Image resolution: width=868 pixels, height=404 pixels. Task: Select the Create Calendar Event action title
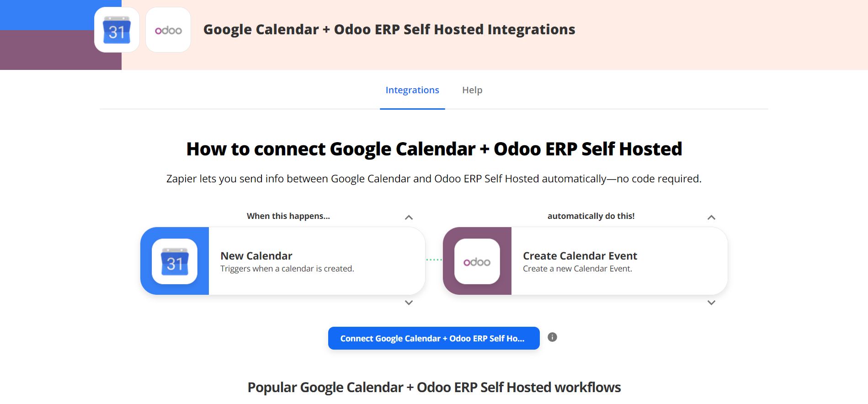580,256
